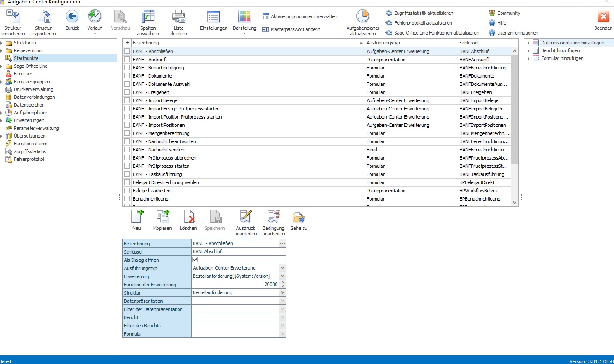Open Spalten auswählen column chooser
The image size is (614, 364).
148,22
